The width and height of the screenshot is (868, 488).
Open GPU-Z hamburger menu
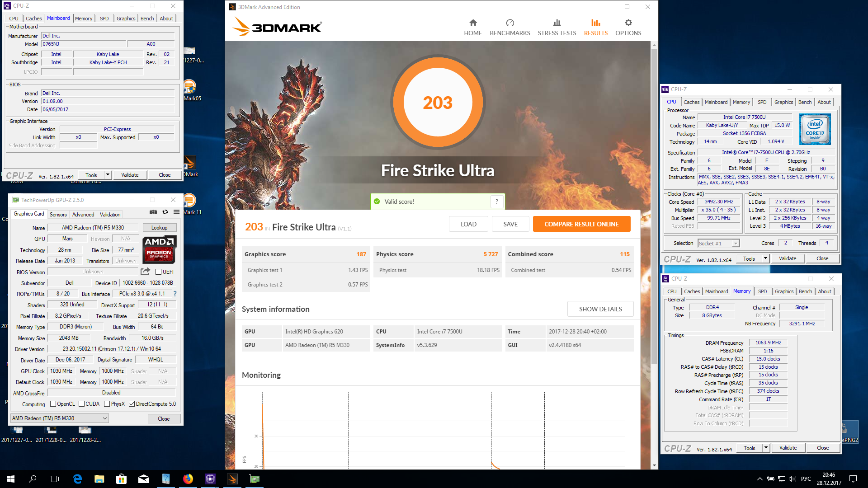177,212
